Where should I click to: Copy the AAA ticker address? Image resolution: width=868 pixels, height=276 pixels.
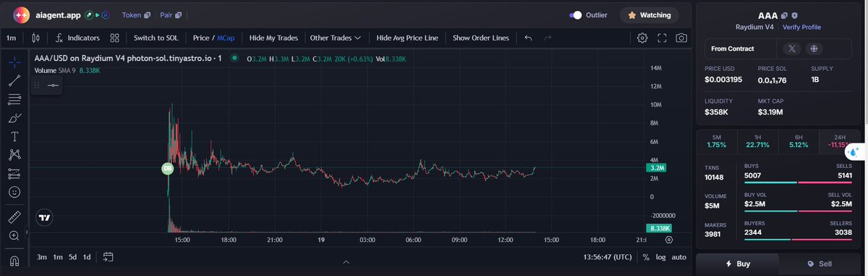click(785, 15)
